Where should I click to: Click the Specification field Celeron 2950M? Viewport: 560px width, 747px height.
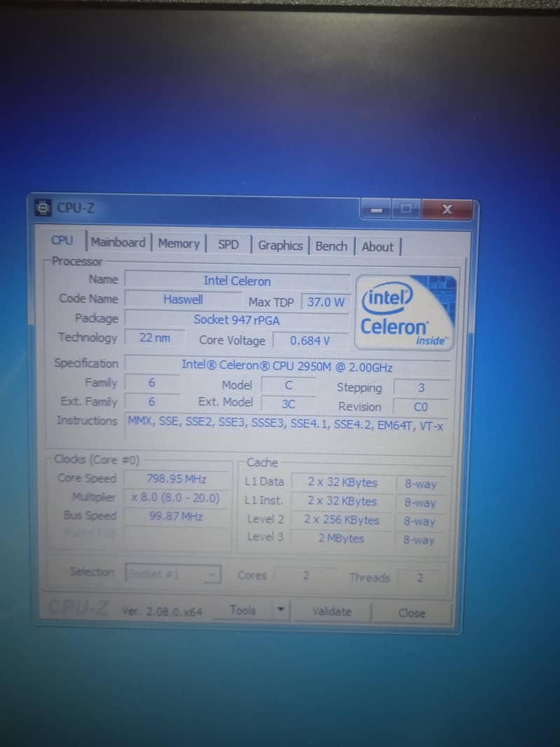point(287,366)
